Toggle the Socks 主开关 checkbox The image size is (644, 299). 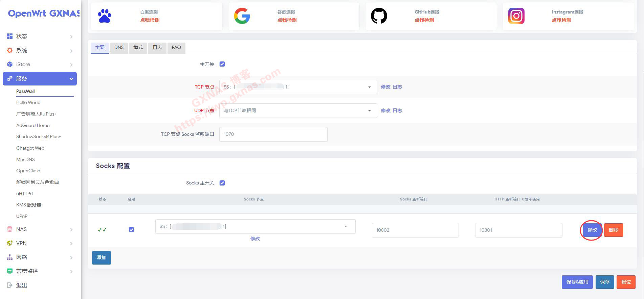click(222, 183)
